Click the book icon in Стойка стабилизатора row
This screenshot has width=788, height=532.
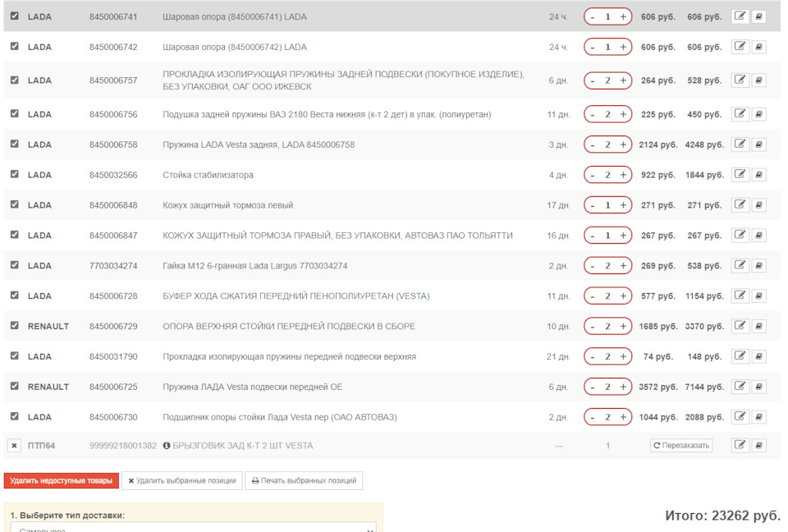click(x=758, y=175)
